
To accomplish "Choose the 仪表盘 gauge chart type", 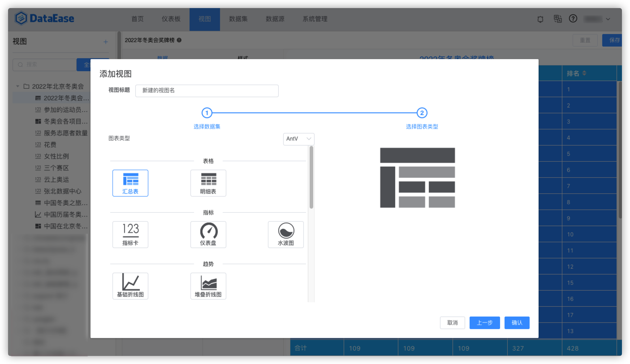I will [208, 235].
